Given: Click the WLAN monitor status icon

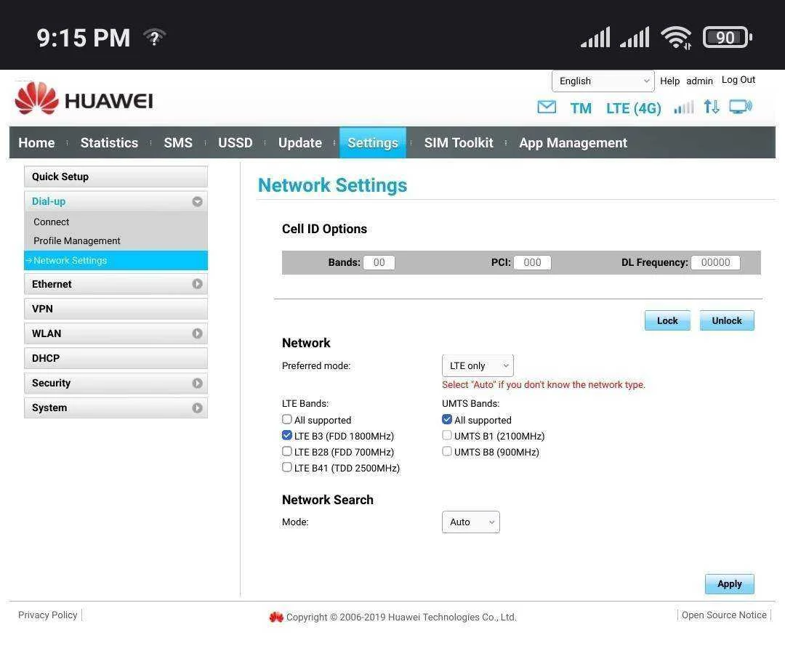Looking at the screenshot, I should click(741, 107).
